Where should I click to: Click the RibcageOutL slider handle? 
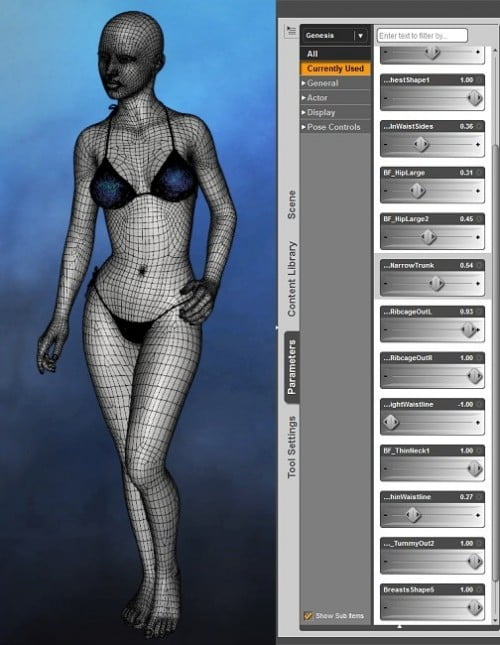[468, 330]
